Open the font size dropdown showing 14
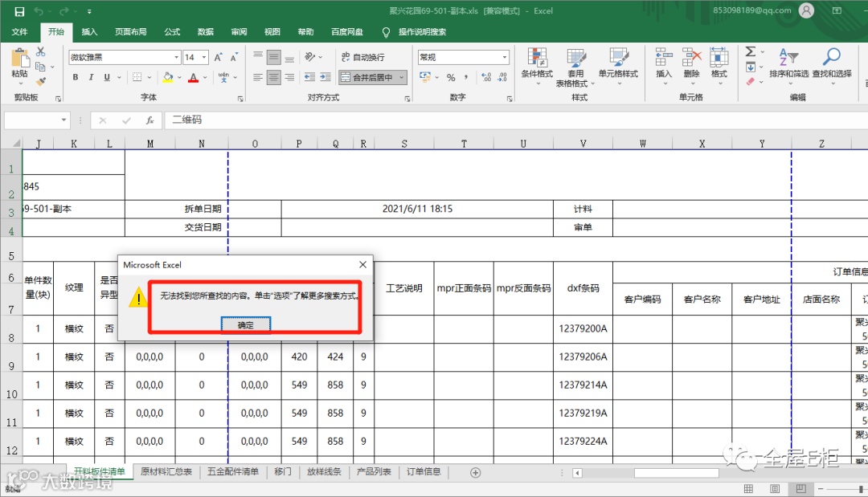 coord(204,58)
